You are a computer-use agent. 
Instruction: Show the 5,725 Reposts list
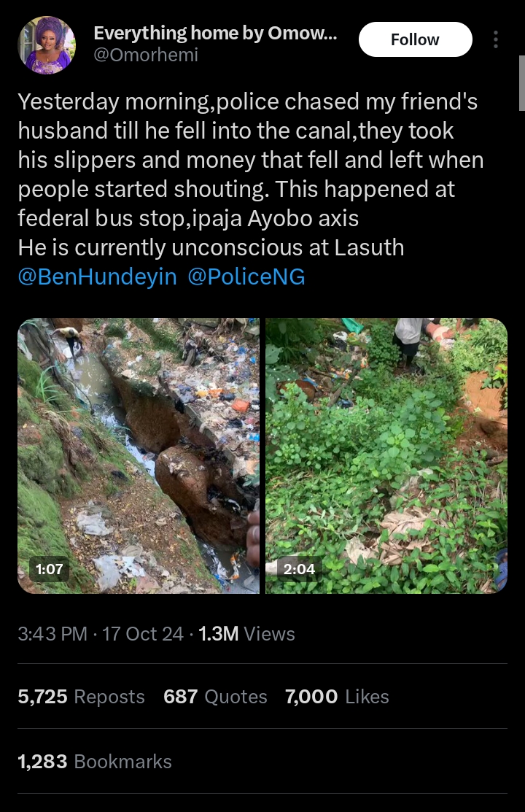tap(81, 697)
